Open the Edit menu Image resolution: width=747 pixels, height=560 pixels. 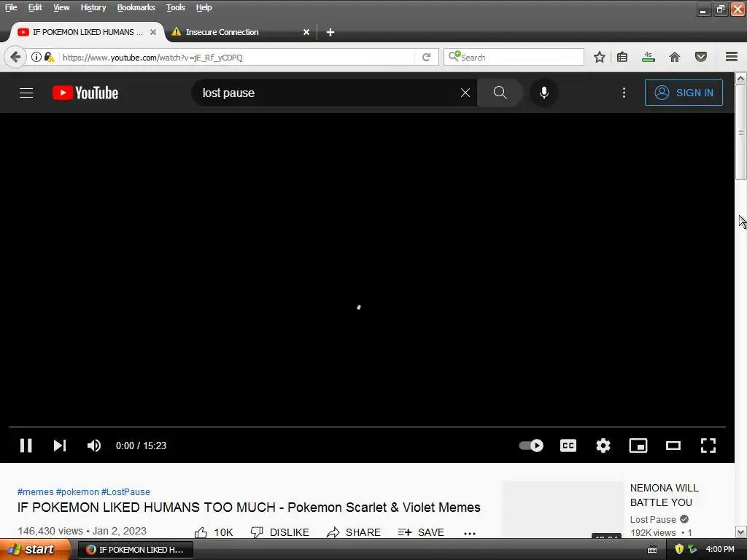(35, 7)
